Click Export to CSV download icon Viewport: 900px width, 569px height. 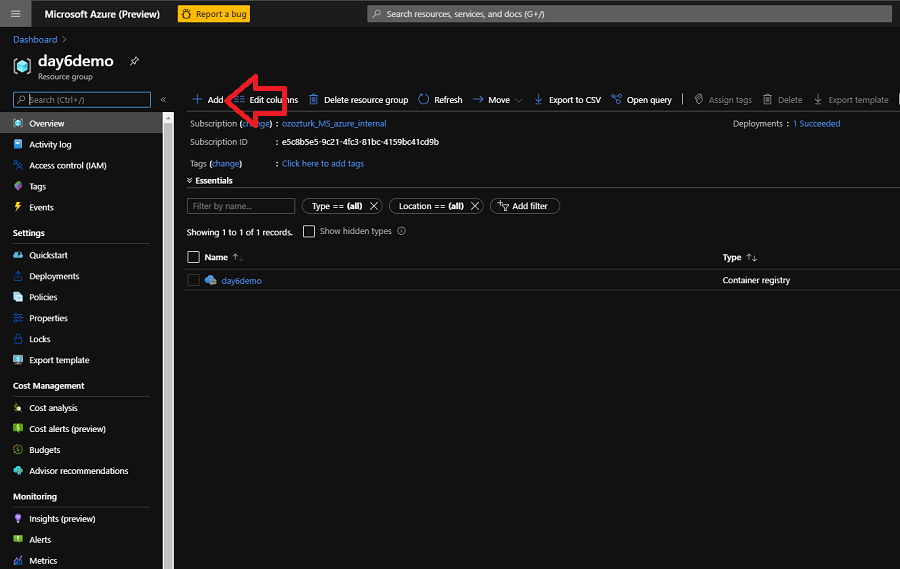click(538, 100)
